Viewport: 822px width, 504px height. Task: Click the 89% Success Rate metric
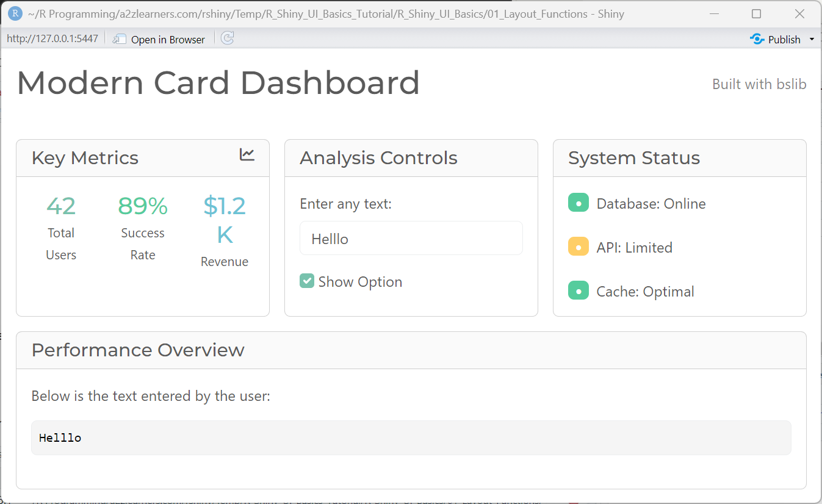tap(142, 226)
